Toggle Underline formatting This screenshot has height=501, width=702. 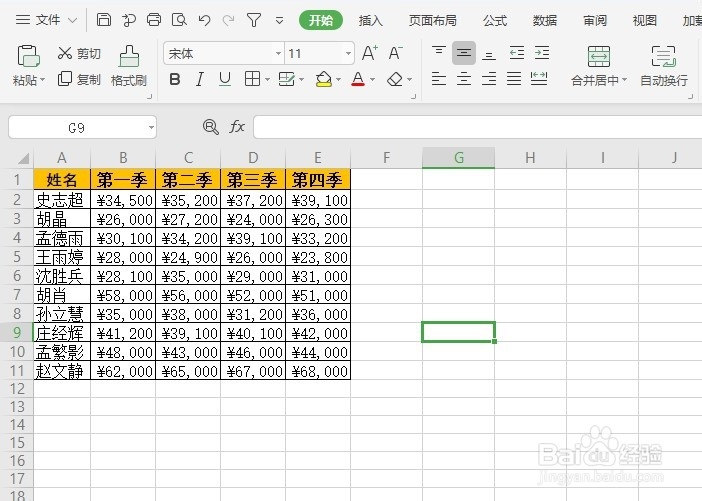[225, 79]
